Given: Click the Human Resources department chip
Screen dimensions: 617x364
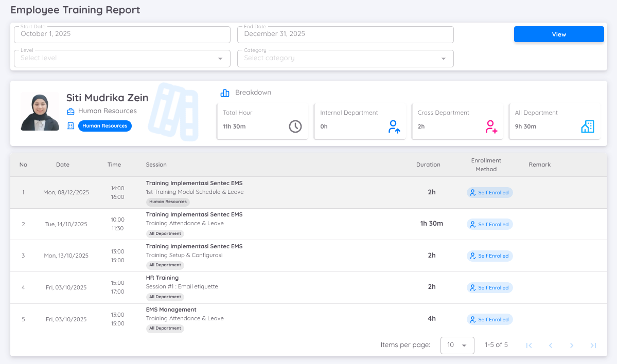Looking at the screenshot, I should [105, 125].
